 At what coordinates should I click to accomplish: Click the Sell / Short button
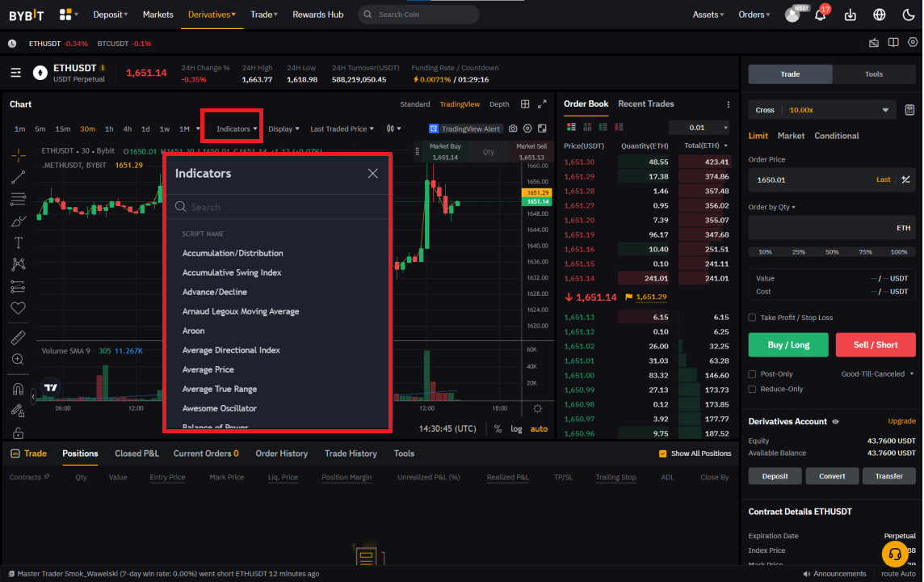tap(876, 345)
